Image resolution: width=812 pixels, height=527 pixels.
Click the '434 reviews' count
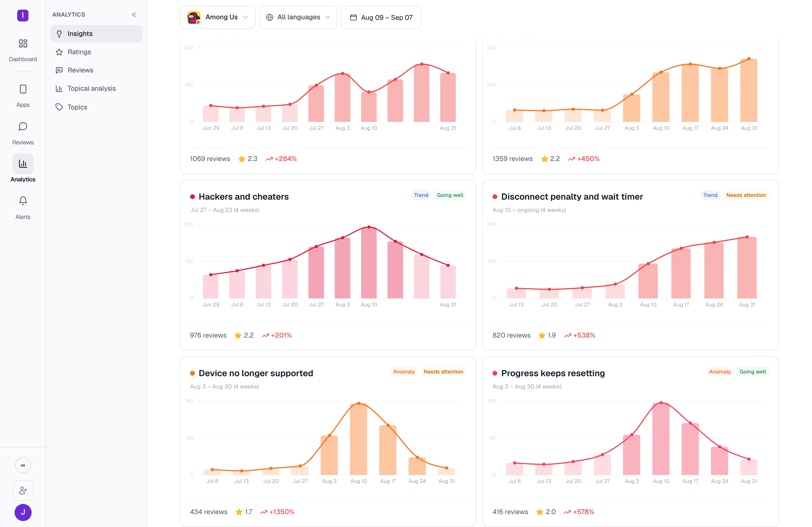pos(209,512)
